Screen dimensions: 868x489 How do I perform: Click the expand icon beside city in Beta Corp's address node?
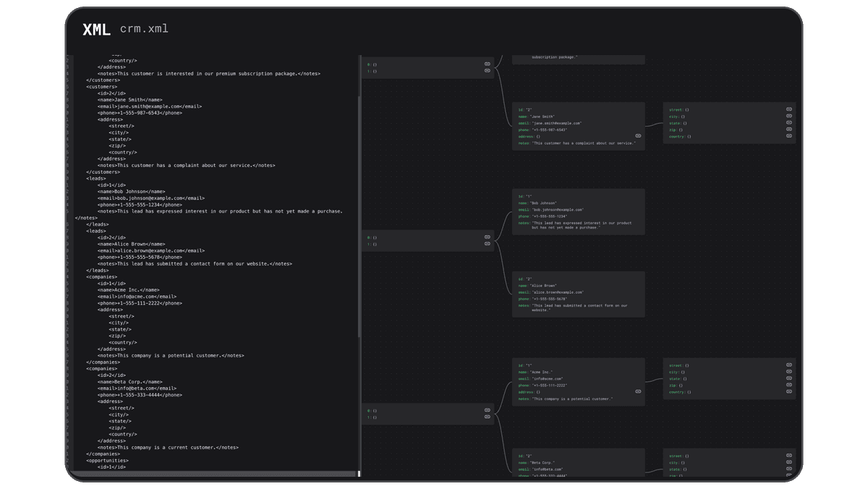[788, 463]
